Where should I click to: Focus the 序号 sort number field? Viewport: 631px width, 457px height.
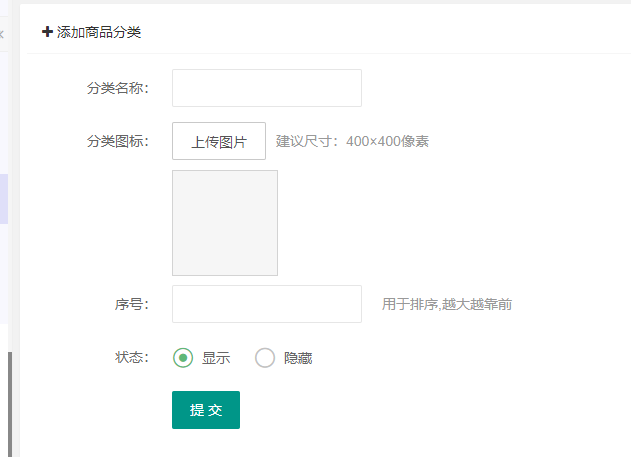pos(266,304)
